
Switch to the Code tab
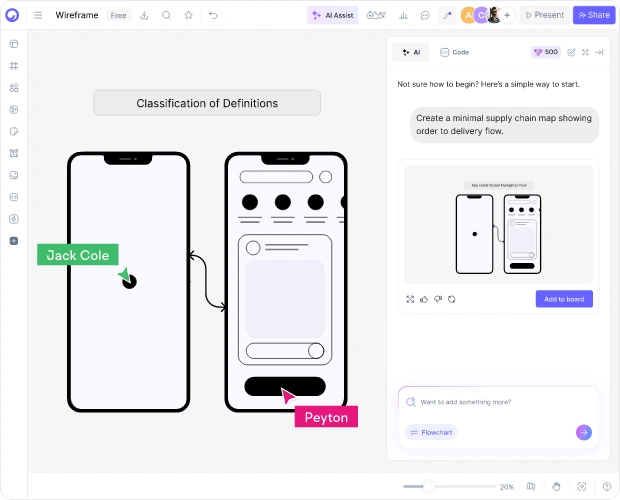pyautogui.click(x=455, y=52)
